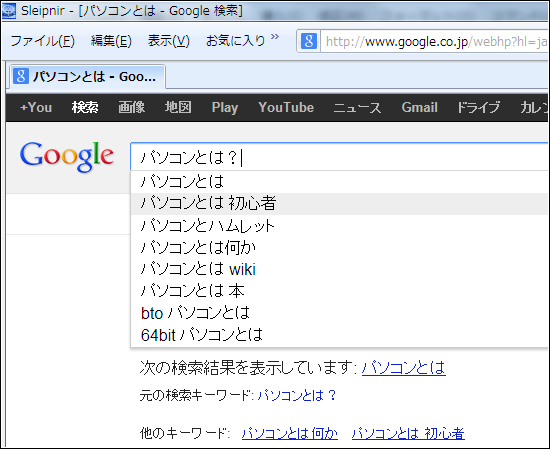550x449 pixels.
Task: Open YouTube from the Google bar
Action: 286,107
